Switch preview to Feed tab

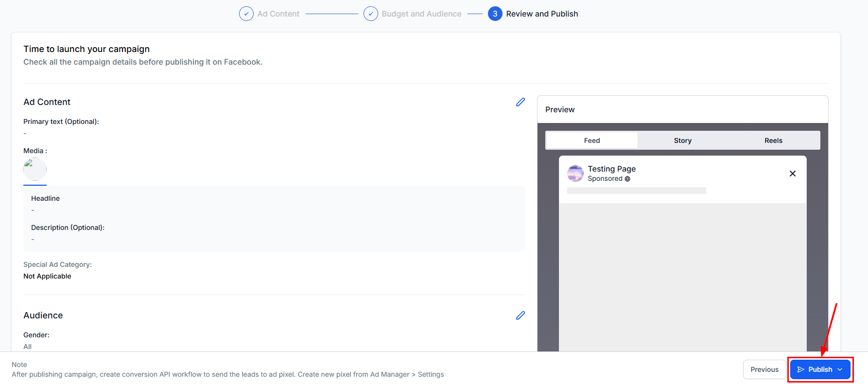[x=592, y=140]
